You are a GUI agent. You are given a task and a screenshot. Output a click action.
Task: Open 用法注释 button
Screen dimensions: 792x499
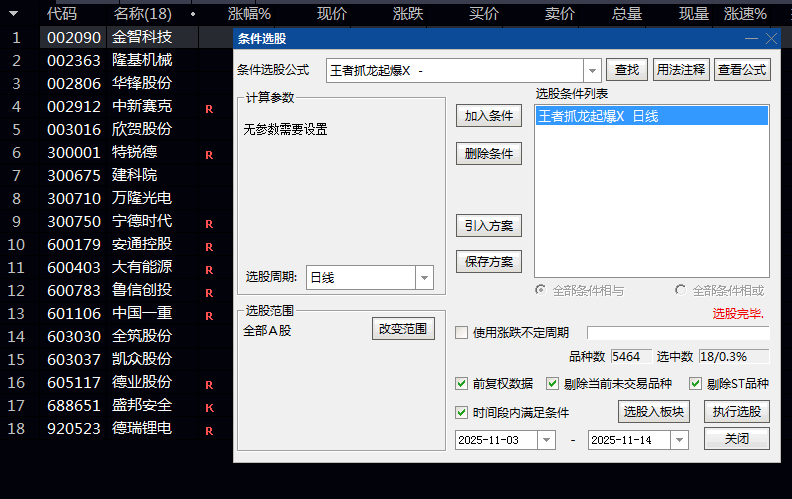tap(681, 70)
